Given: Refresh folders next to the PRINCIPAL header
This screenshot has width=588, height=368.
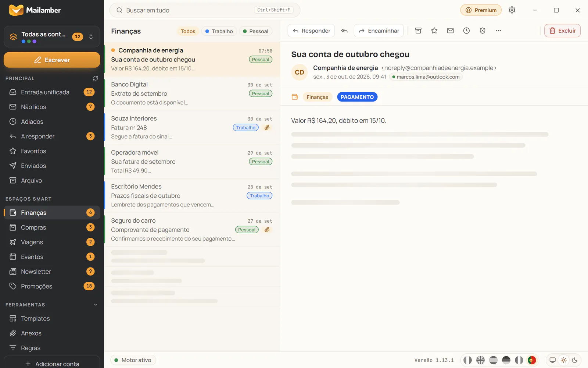Looking at the screenshot, I should click(x=96, y=78).
